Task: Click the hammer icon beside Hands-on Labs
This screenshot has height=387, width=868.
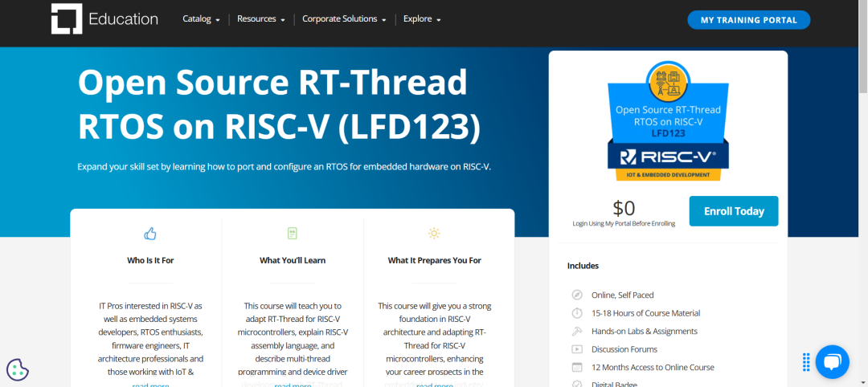Action: tap(577, 331)
